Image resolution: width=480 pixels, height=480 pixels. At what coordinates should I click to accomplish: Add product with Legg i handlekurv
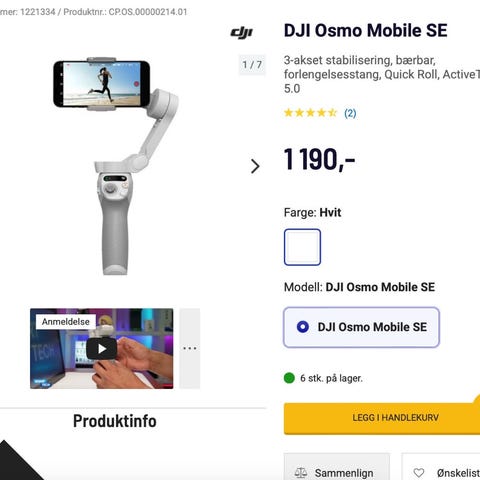(x=382, y=418)
